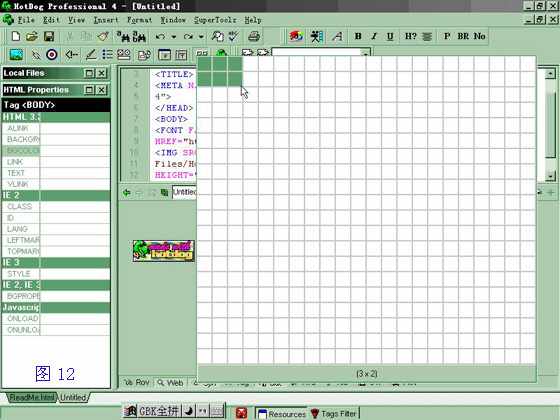Toggle Underline formatting button

pos(390,36)
